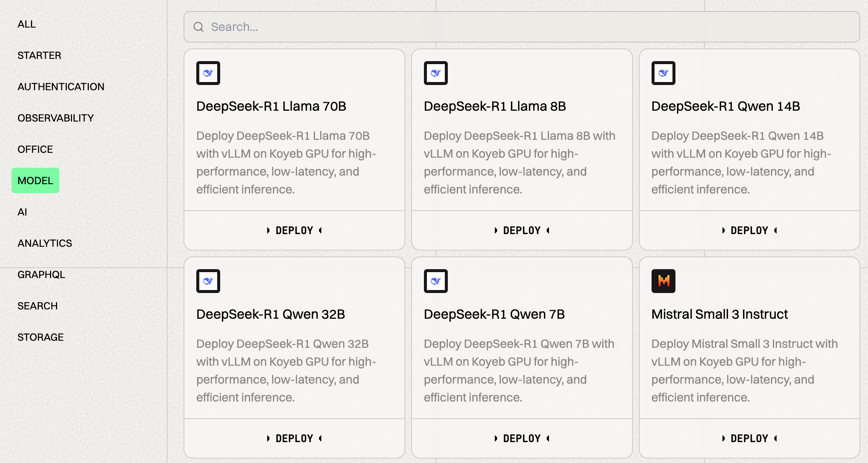Image resolution: width=868 pixels, height=463 pixels.
Task: Click the Llama 8B description text
Action: pos(519,163)
